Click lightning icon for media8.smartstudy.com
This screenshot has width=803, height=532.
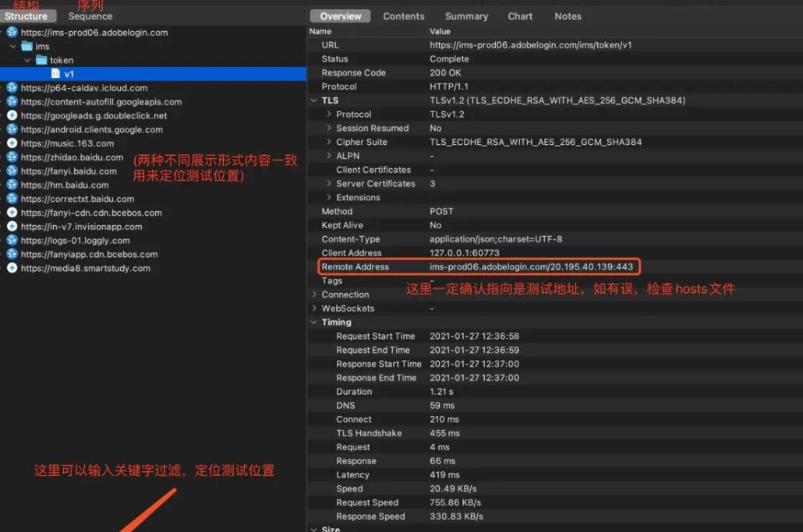pos(12,267)
